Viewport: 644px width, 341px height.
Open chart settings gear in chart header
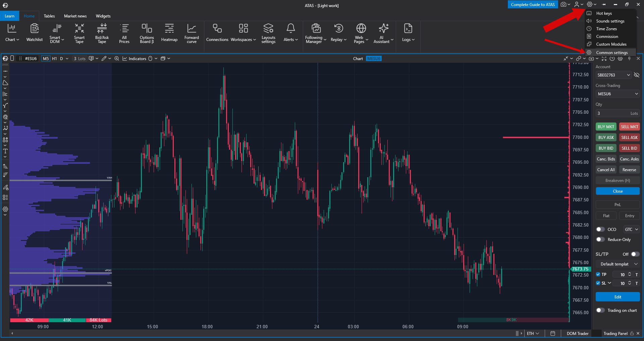pyautogui.click(x=620, y=58)
